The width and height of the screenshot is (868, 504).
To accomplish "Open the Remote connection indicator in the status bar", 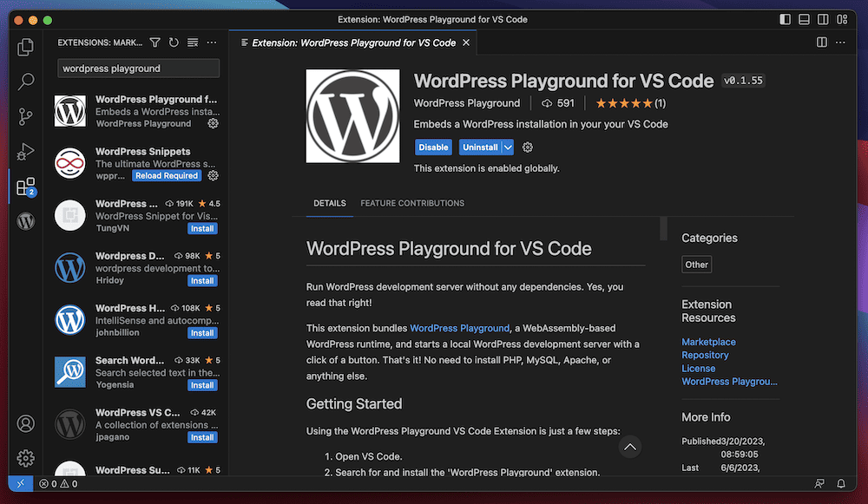I will [20, 484].
